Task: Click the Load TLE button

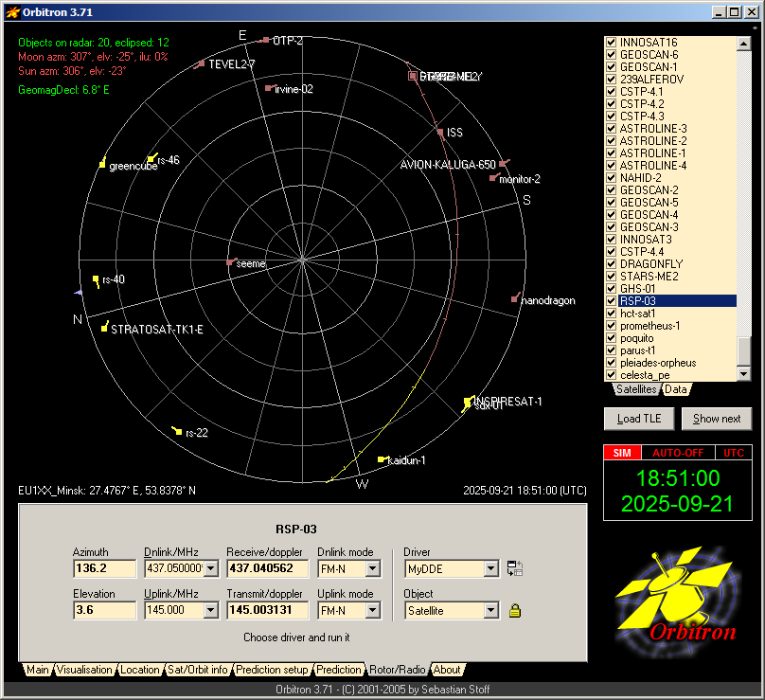Action: pos(639,419)
